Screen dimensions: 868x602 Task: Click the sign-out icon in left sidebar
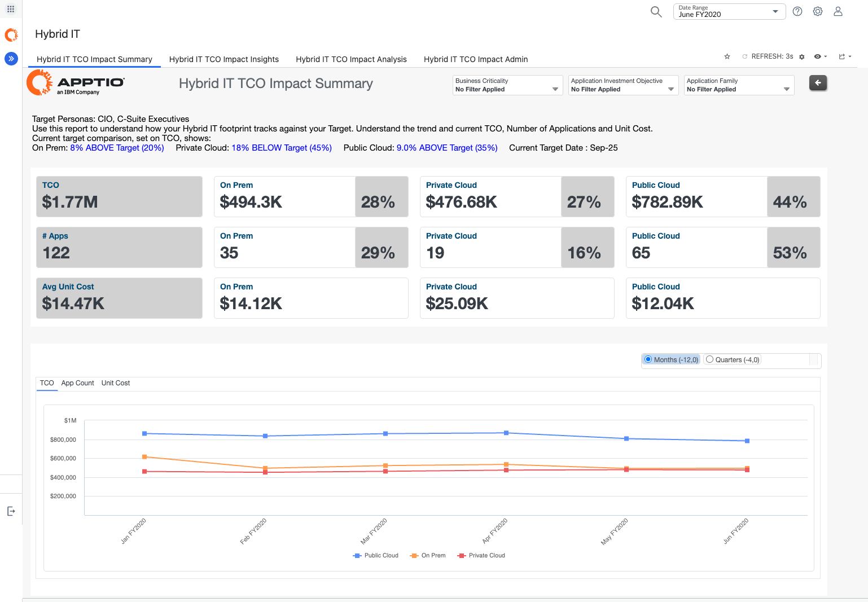(x=11, y=511)
